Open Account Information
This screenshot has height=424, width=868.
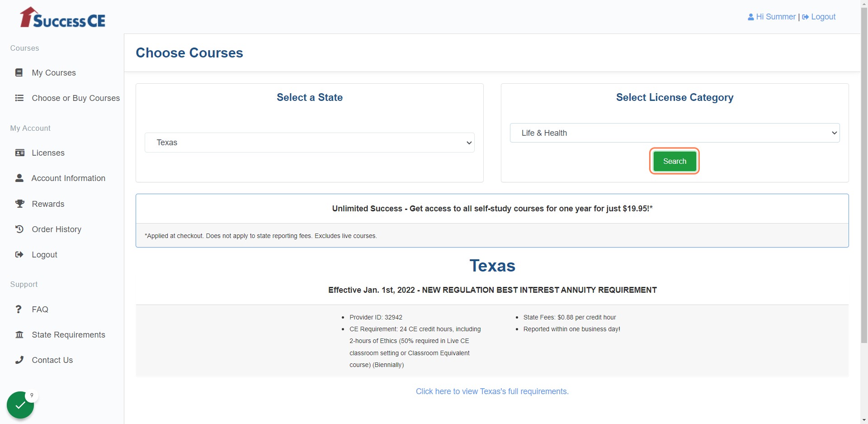coord(68,178)
